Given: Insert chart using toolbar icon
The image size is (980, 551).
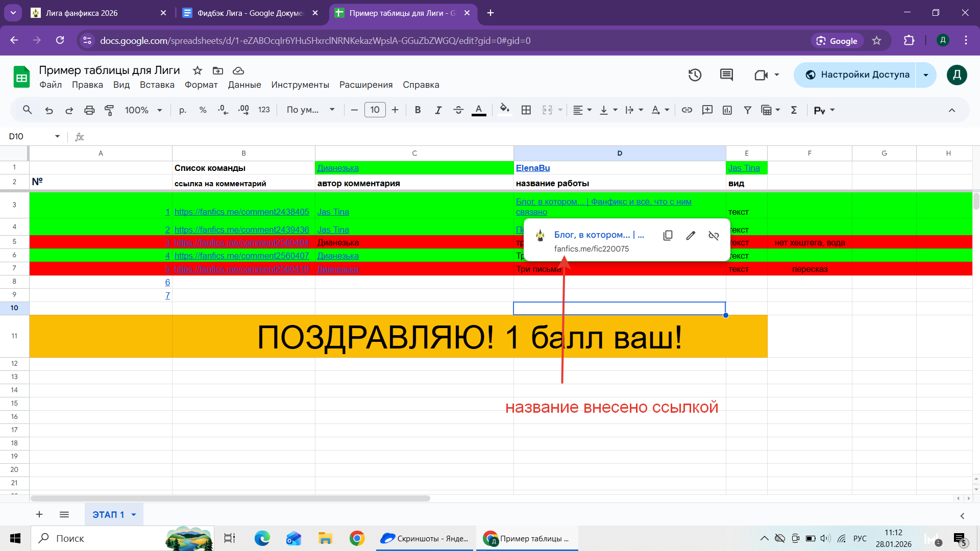Looking at the screenshot, I should [727, 110].
